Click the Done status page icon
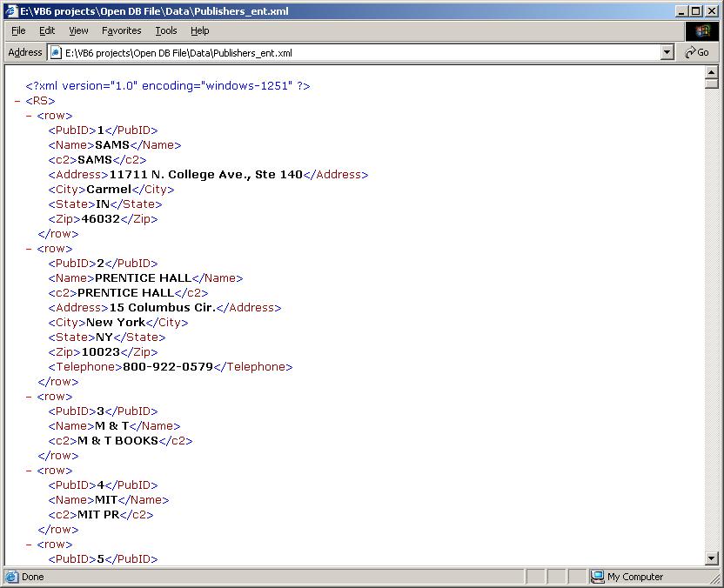The width and height of the screenshot is (724, 588). (x=11, y=577)
